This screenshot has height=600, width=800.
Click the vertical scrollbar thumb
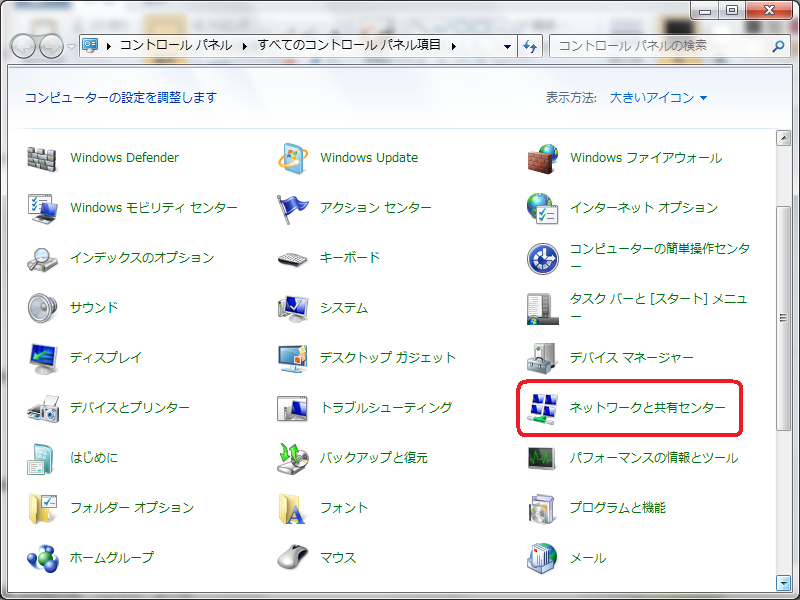pos(783,318)
